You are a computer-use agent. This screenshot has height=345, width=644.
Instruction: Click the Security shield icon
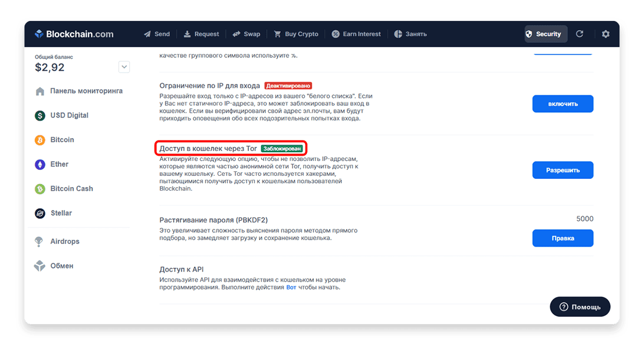point(529,34)
